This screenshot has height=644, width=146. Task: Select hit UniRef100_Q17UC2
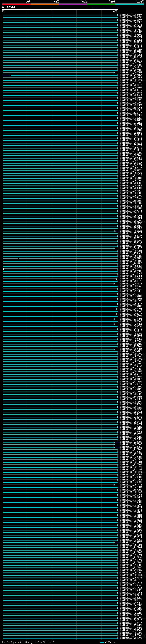point(131,273)
